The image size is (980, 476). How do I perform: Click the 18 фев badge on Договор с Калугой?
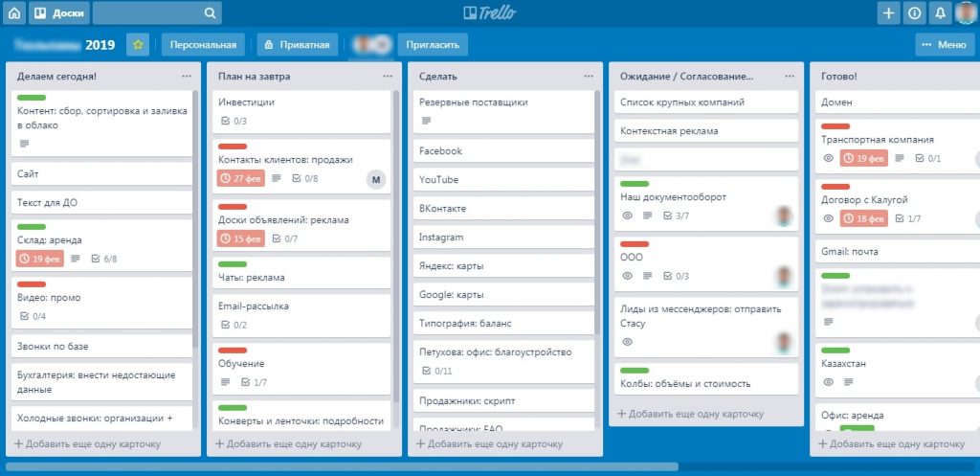coord(864,218)
